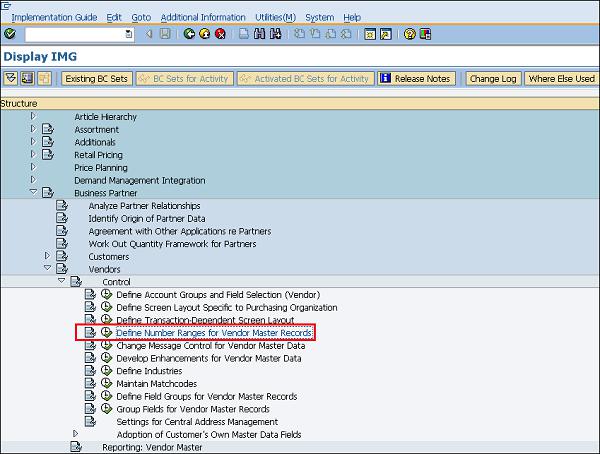Click the red Cancel icon in toolbar

point(220,34)
